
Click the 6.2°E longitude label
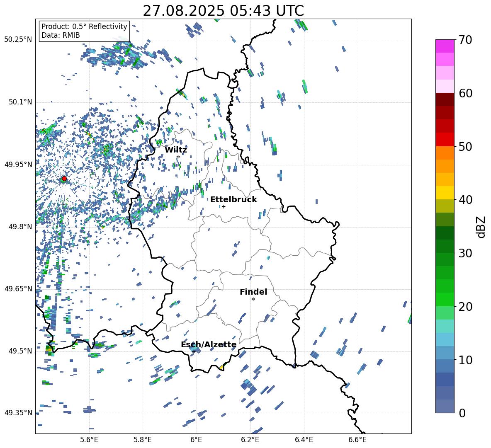[250, 440]
